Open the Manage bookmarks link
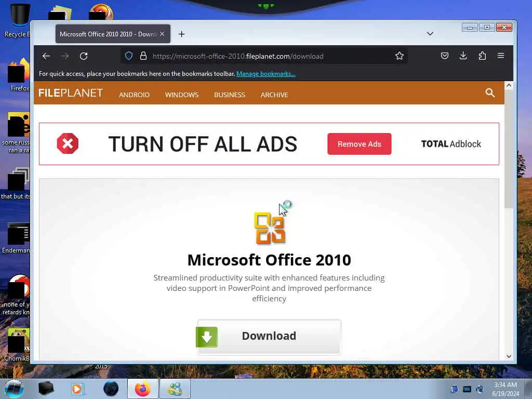 coord(265,74)
